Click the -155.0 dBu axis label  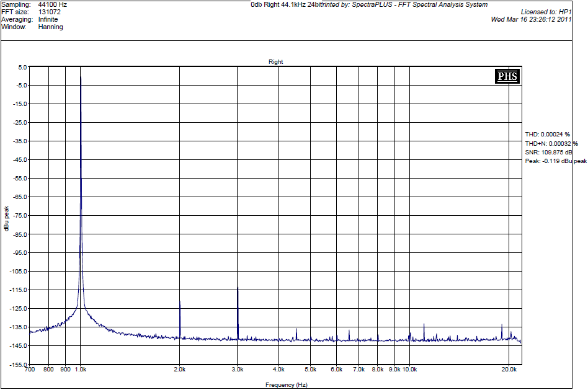point(19,365)
